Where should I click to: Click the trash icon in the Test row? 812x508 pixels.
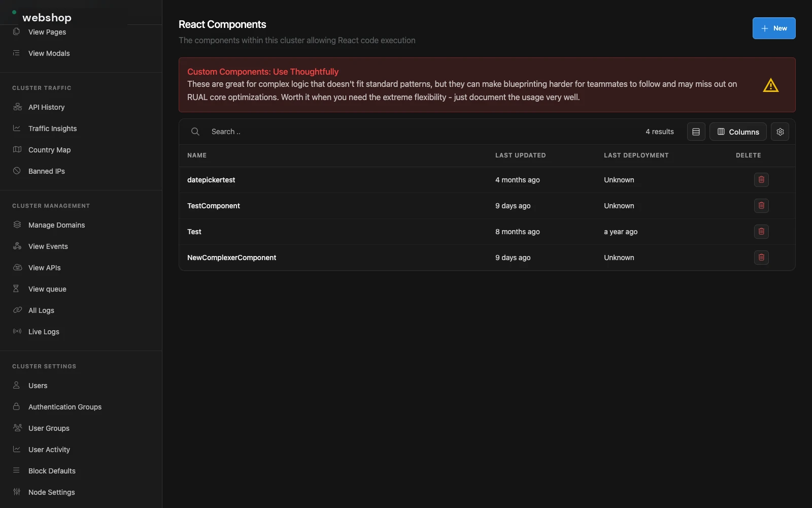click(761, 232)
